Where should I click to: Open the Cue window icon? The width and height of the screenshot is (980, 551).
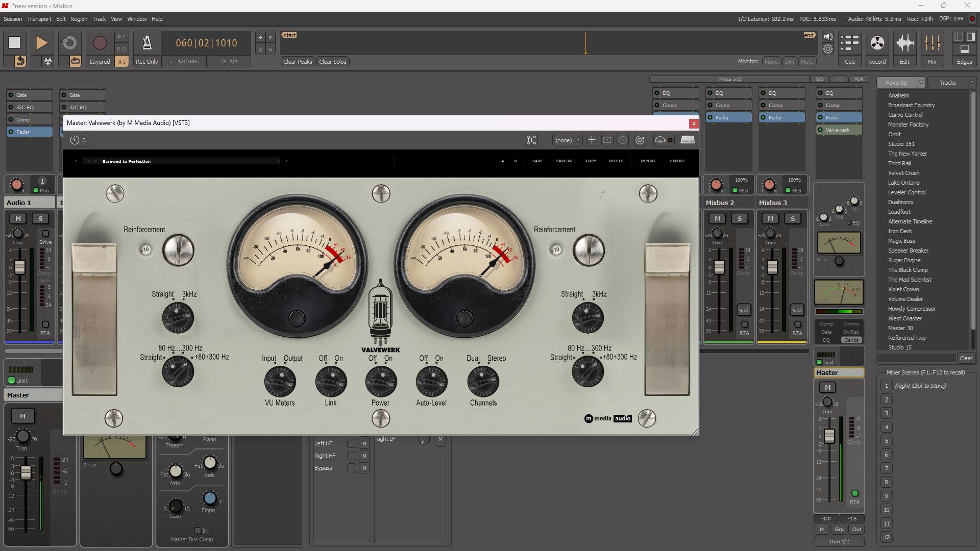pyautogui.click(x=849, y=43)
